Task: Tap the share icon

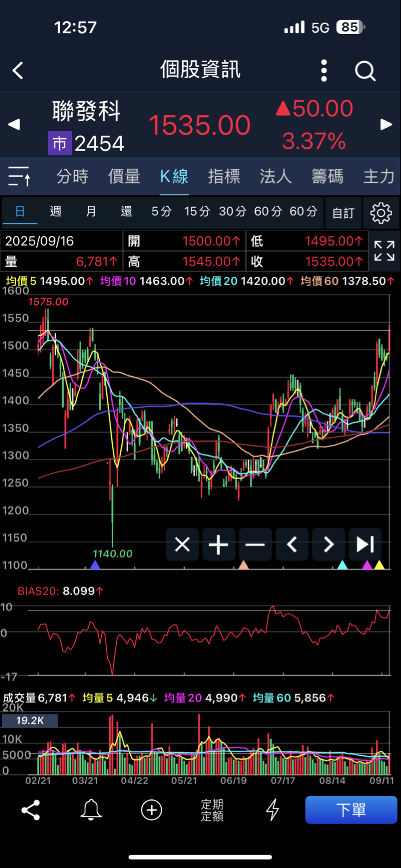Action: [x=31, y=810]
